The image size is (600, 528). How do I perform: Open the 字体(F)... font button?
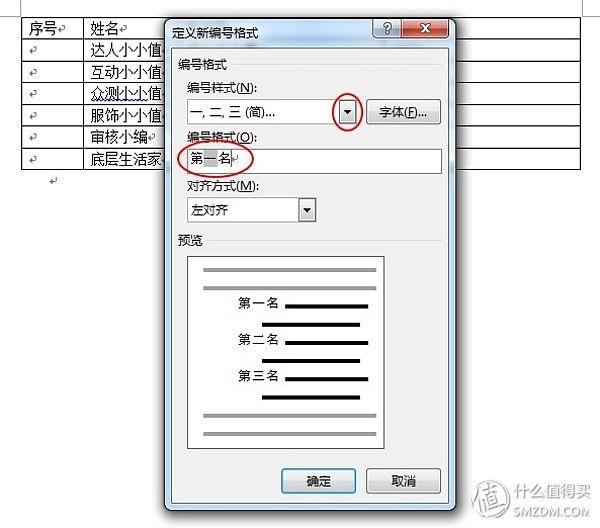(403, 112)
